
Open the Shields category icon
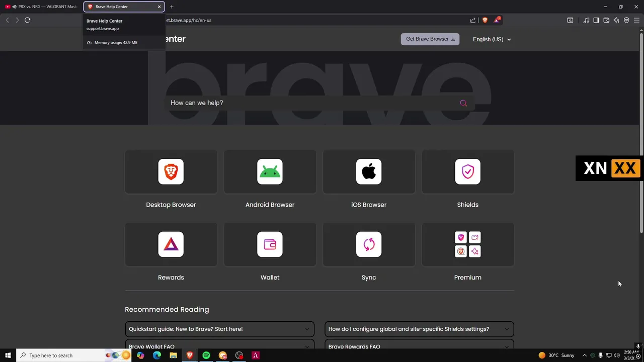[468, 171]
